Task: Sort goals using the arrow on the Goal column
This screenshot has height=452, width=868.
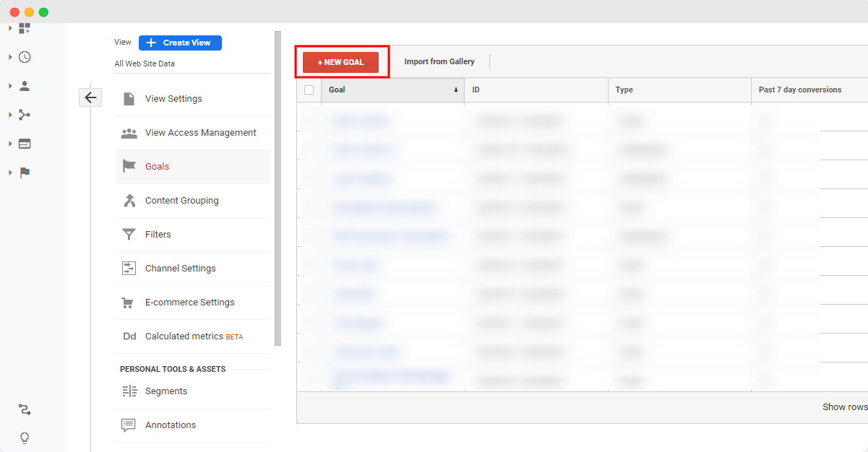Action: click(x=455, y=90)
